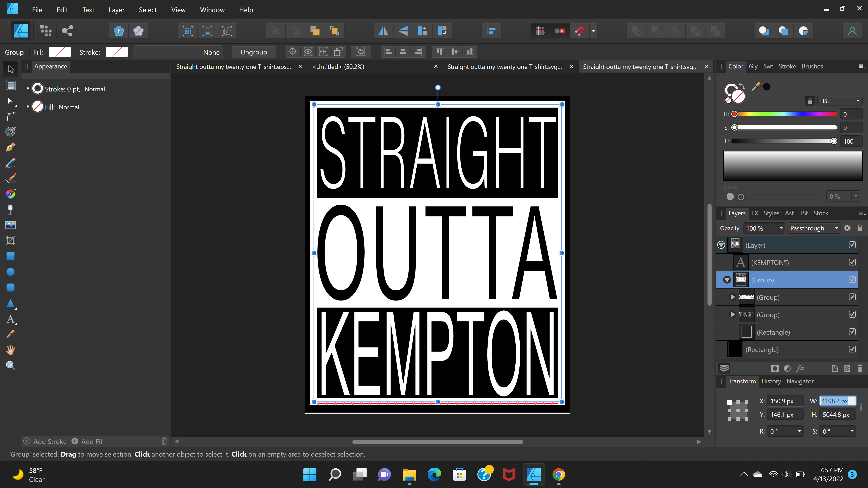The height and width of the screenshot is (488, 868).
Task: Select the Ellipse shape tool
Action: 10,272
